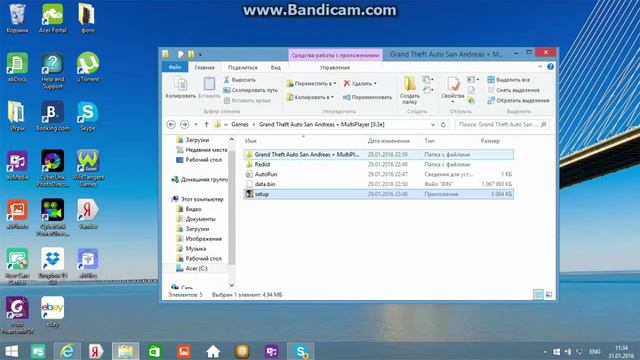Refresh the Explorer address bar
The height and width of the screenshot is (360, 640).
(x=443, y=124)
